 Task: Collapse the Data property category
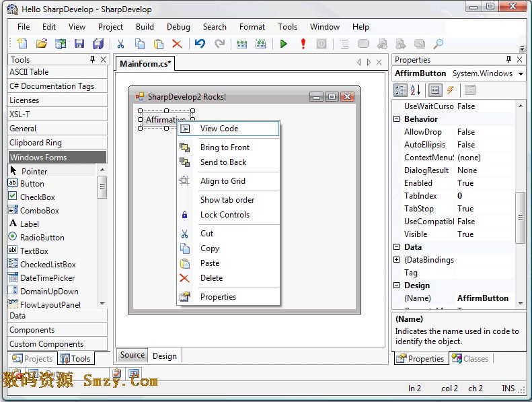coord(396,247)
